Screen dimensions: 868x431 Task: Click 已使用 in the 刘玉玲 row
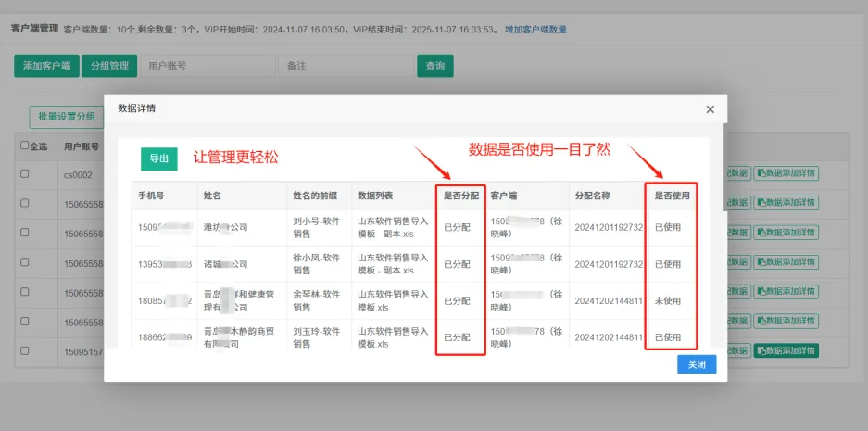668,337
